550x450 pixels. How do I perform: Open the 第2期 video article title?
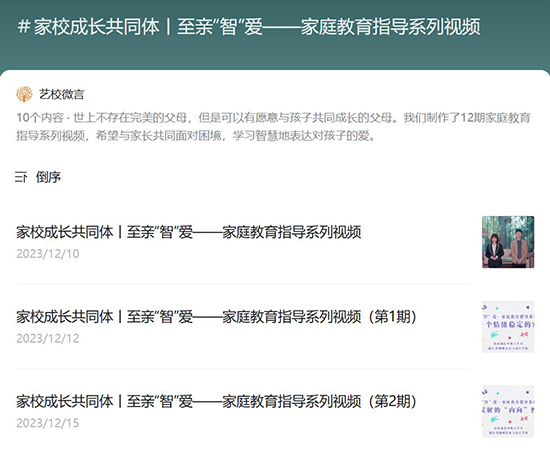pos(216,401)
